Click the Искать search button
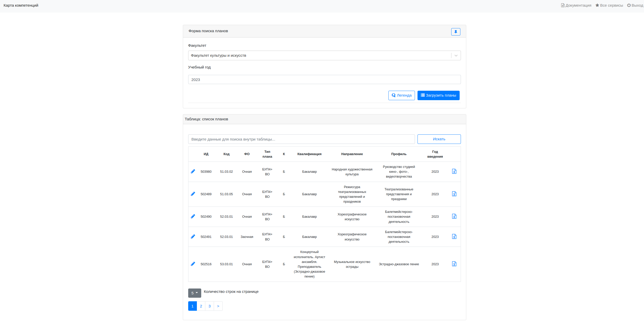The height and width of the screenshot is (323, 644). click(439, 139)
